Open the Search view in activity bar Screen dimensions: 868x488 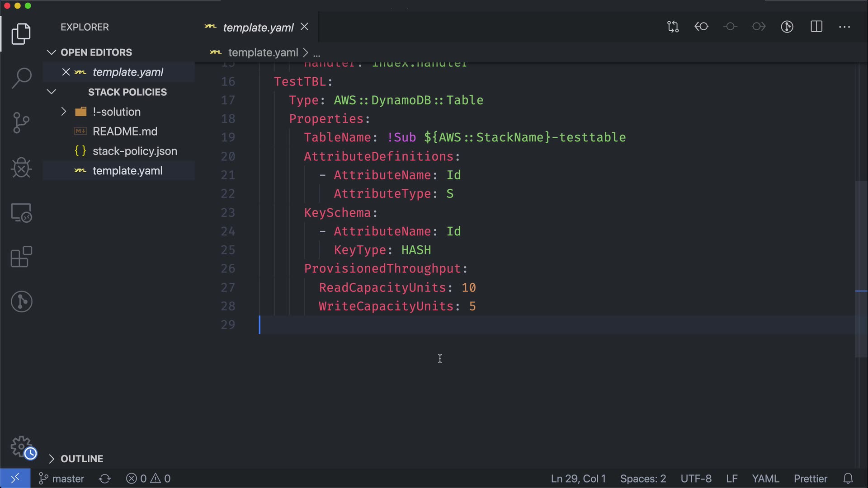pos(21,78)
